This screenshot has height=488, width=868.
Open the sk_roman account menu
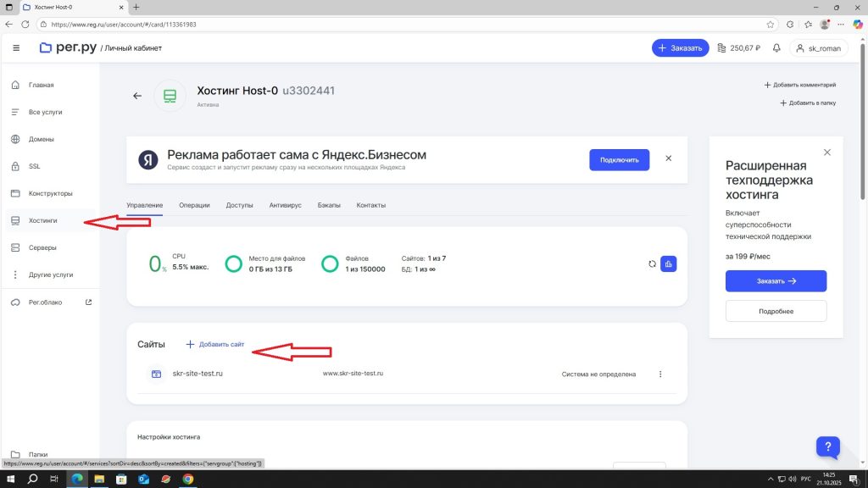click(x=818, y=48)
